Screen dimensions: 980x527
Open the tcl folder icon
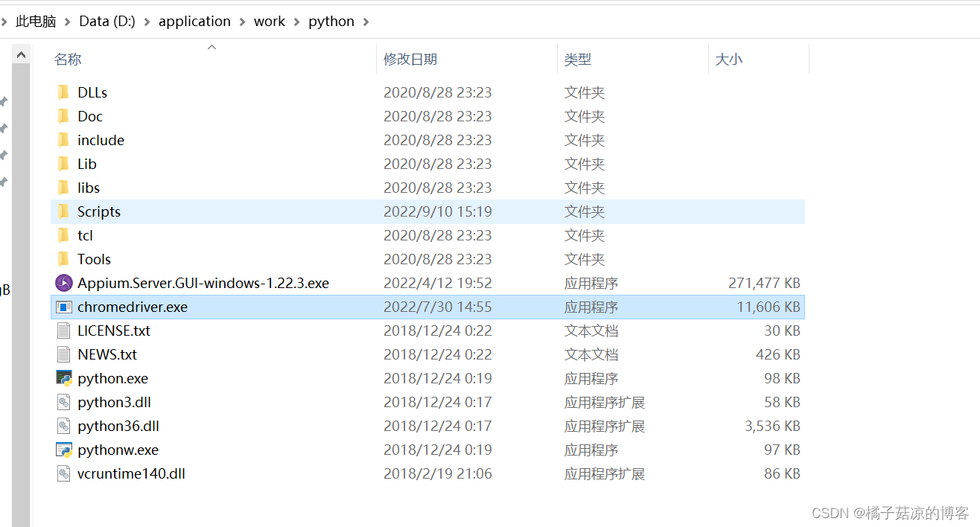pos(63,235)
